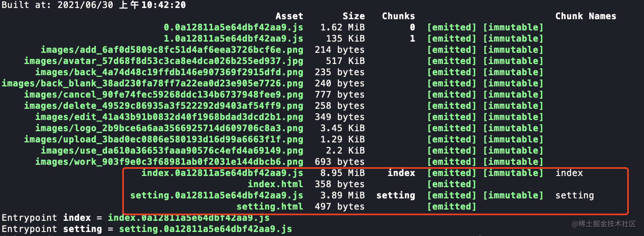Click the Entrypoint setting line's js filename

(x=205, y=229)
